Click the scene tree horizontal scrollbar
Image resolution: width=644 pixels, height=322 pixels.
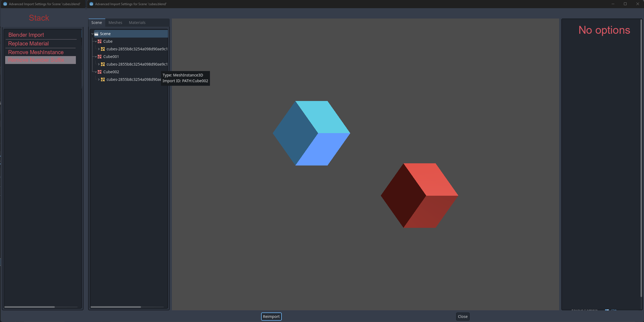pyautogui.click(x=116, y=307)
